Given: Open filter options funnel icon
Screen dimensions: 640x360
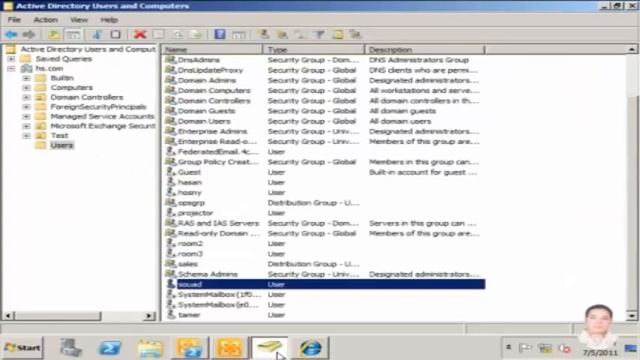Looking at the screenshot, I should 319,35.
